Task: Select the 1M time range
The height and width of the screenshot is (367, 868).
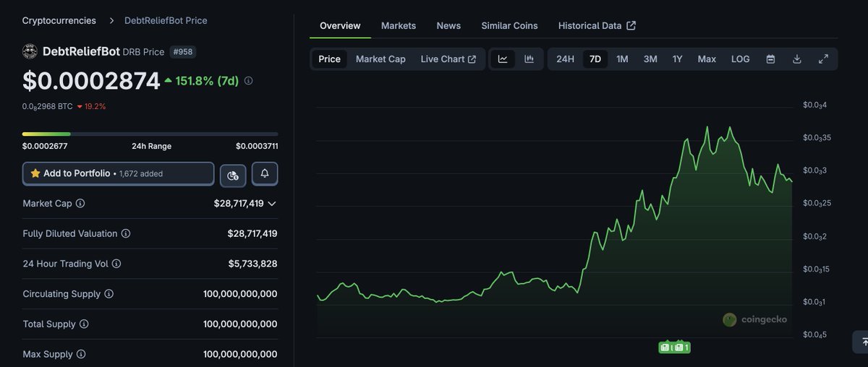Action: (622, 59)
